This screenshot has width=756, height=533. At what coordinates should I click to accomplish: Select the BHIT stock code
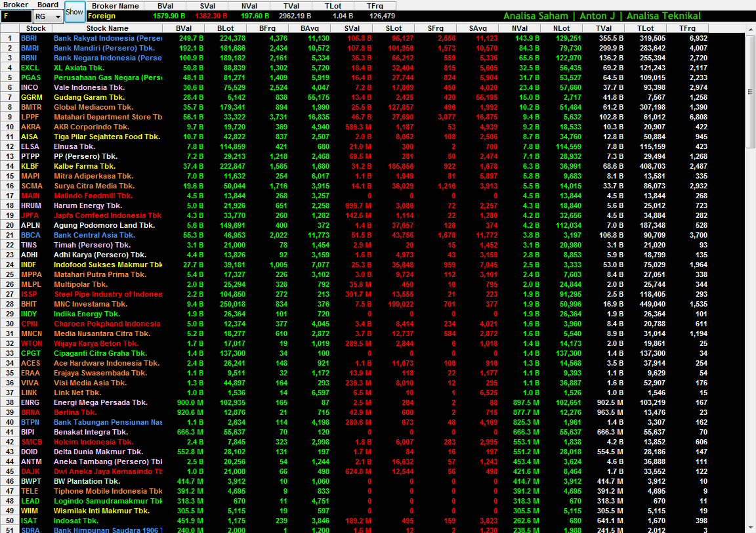pos(29,305)
